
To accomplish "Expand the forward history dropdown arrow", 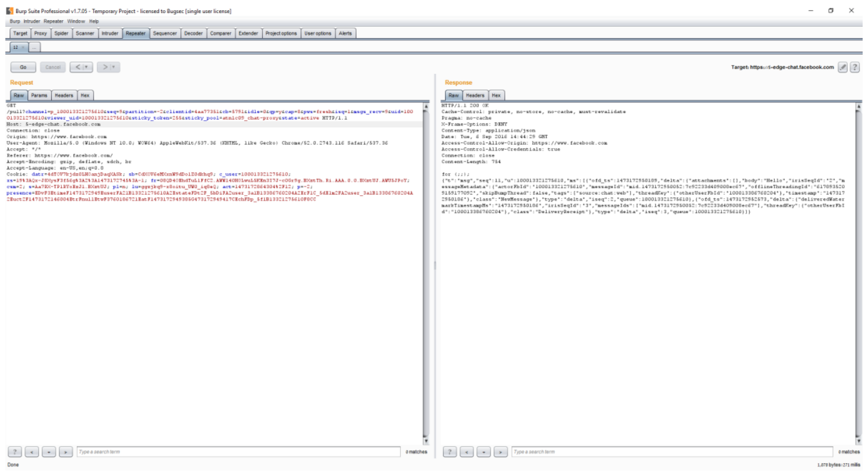I will pos(113,67).
